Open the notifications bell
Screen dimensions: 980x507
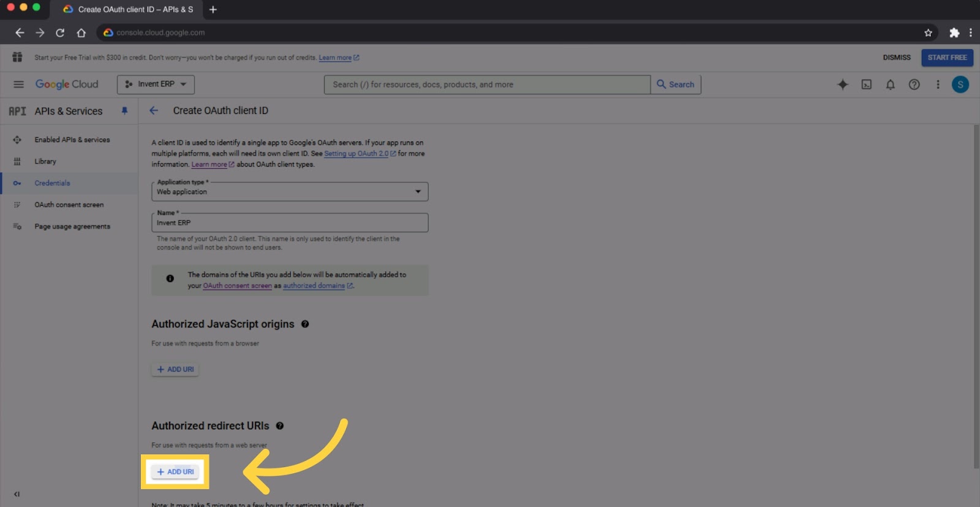pos(891,85)
